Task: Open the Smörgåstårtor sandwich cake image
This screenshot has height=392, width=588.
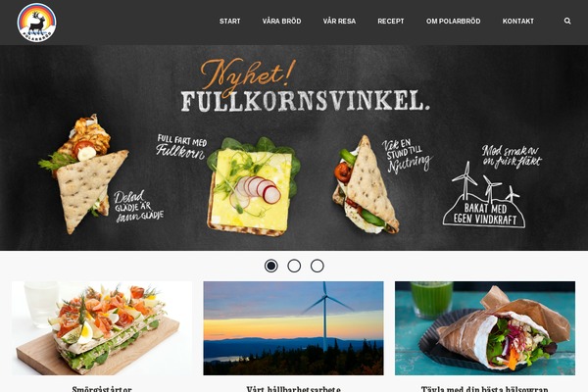Action: [102, 328]
